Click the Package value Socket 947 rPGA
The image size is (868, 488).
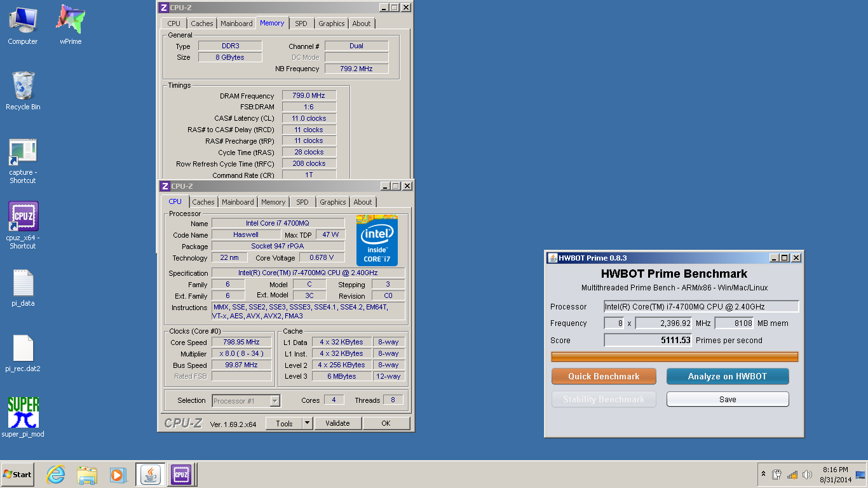278,246
